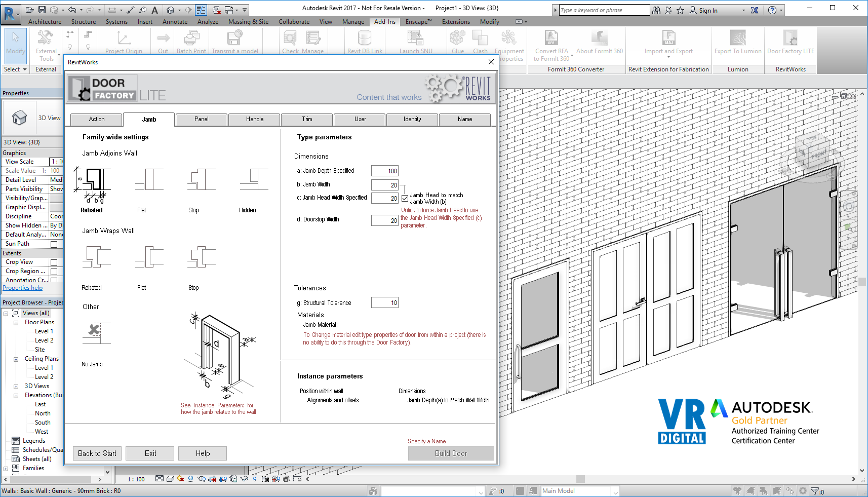This screenshot has width=868, height=497.
Task: Collapse the Floor Plans tree node
Action: coord(16,322)
